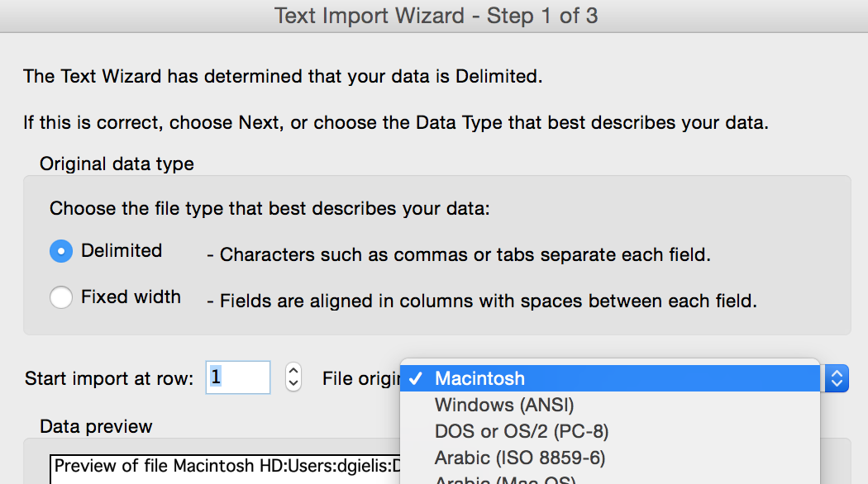
Task: Select the Delimited radio button
Action: 61,252
